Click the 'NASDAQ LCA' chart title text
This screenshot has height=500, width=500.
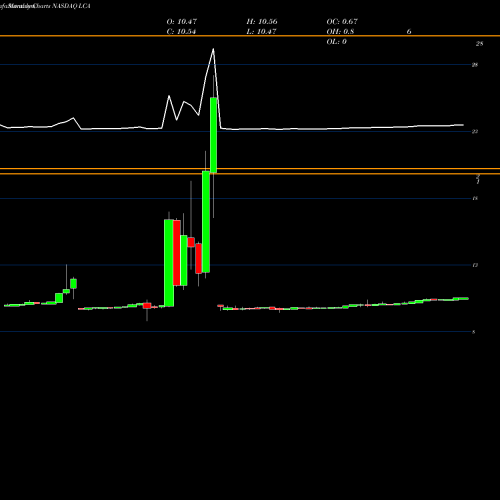[71, 6]
